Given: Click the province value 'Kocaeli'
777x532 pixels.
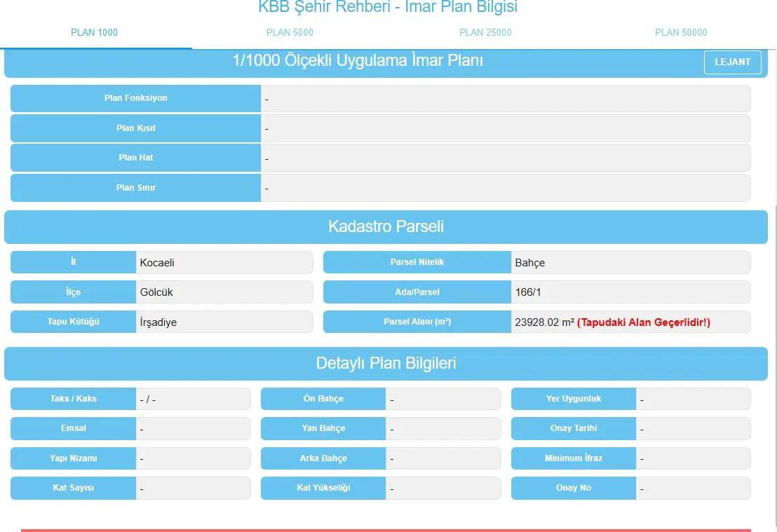Looking at the screenshot, I should coord(157,263).
